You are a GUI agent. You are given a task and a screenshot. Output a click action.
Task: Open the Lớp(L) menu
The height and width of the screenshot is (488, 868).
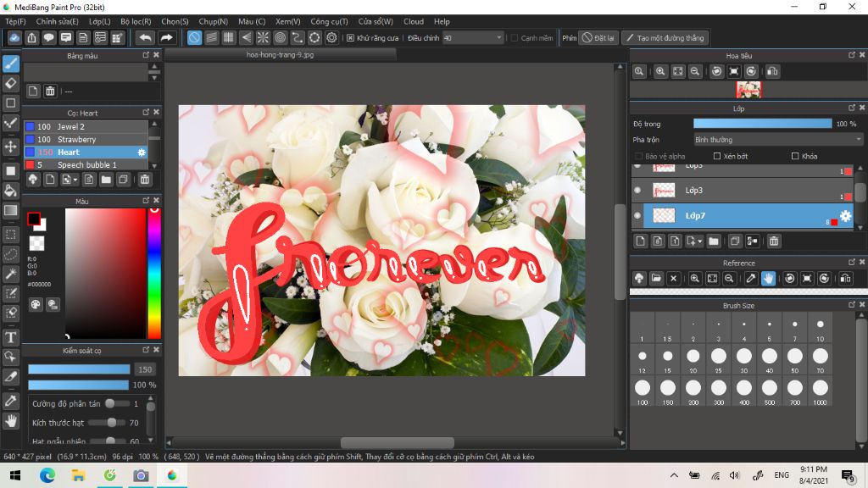pos(100,21)
